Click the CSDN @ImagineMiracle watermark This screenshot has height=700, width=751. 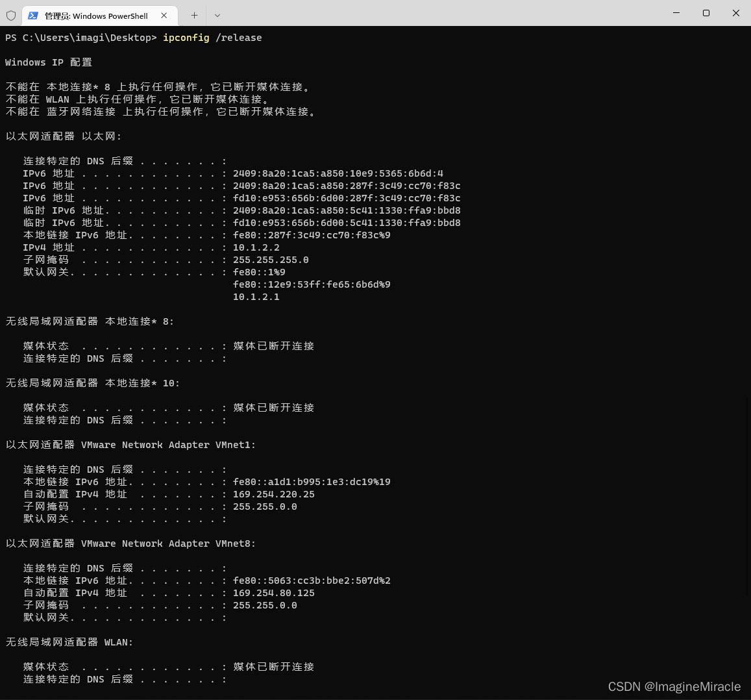coord(674,686)
